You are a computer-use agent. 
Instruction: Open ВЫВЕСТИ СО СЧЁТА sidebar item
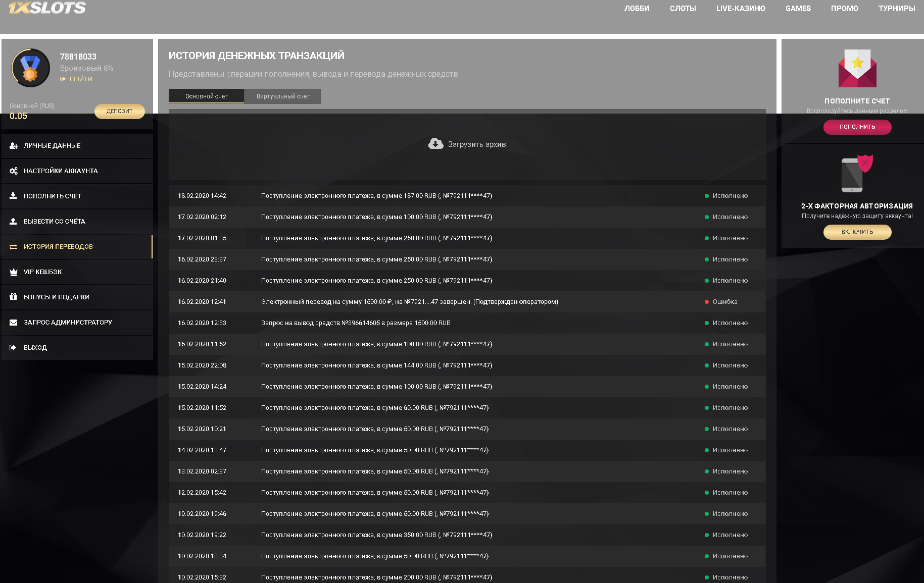[55, 222]
